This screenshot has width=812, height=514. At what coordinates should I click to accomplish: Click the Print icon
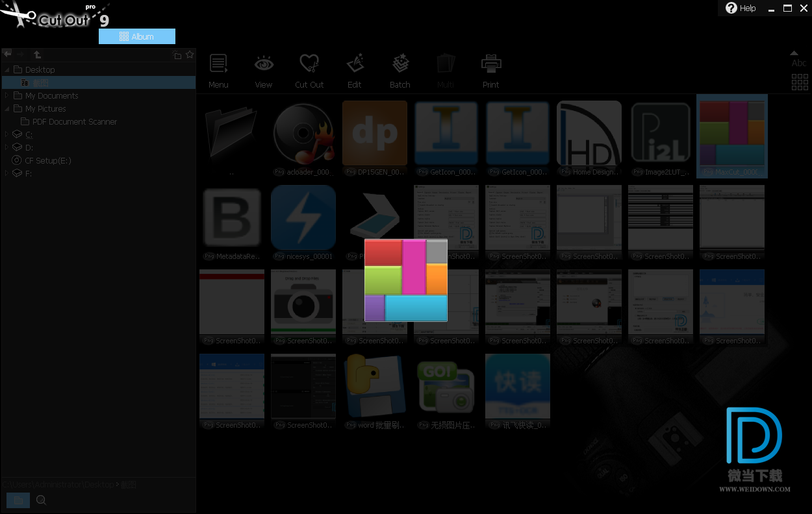[x=491, y=64]
